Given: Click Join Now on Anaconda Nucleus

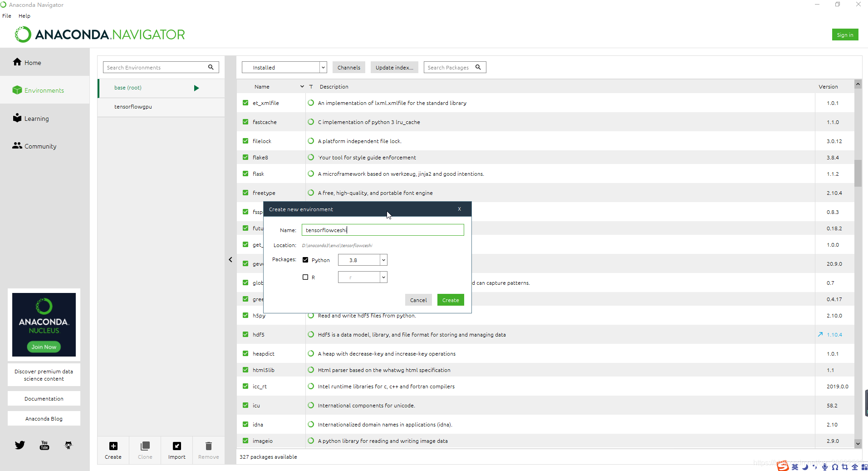Looking at the screenshot, I should [x=44, y=347].
